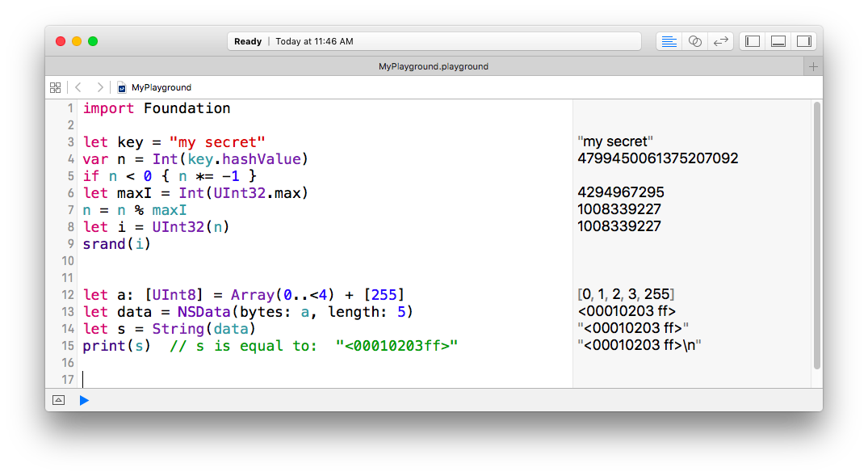
Task: Navigate back using the left chevron
Action: pyautogui.click(x=78, y=87)
